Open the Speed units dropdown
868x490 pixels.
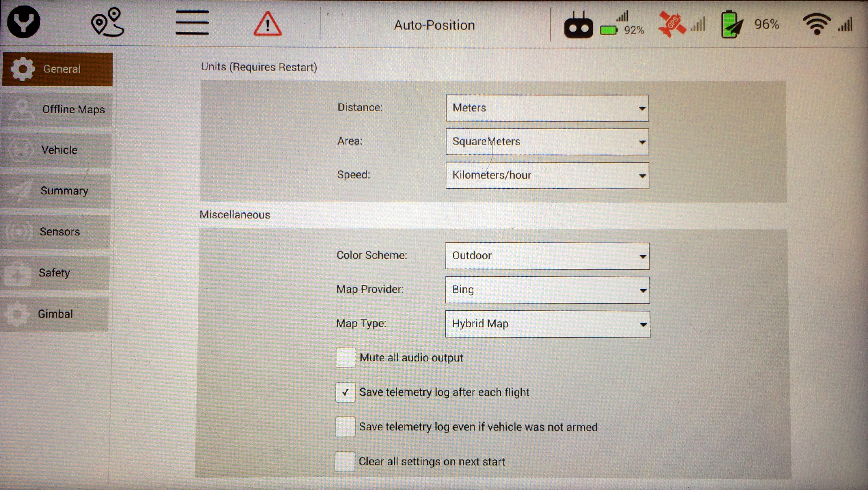coord(547,175)
